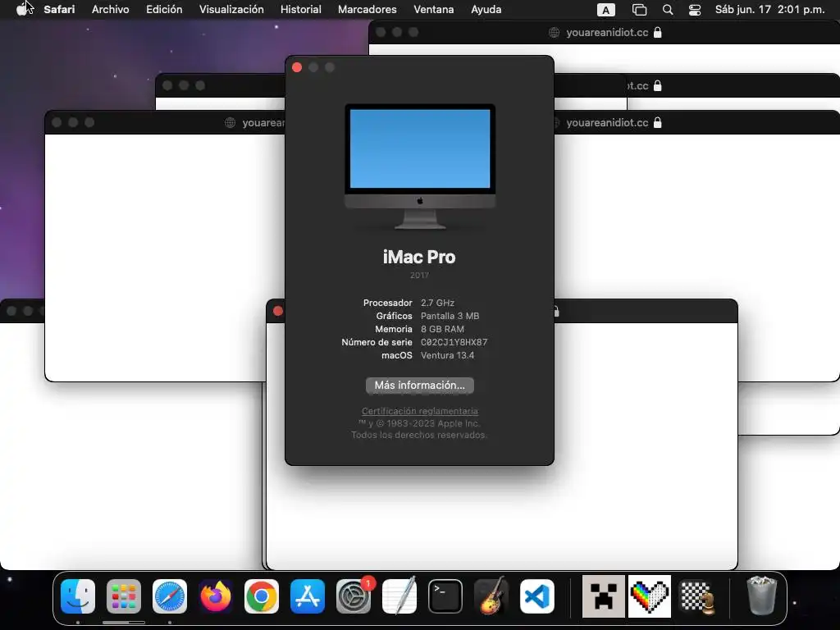The height and width of the screenshot is (630, 840).
Task: Click the iMac Pro title text
Action: pyautogui.click(x=419, y=257)
